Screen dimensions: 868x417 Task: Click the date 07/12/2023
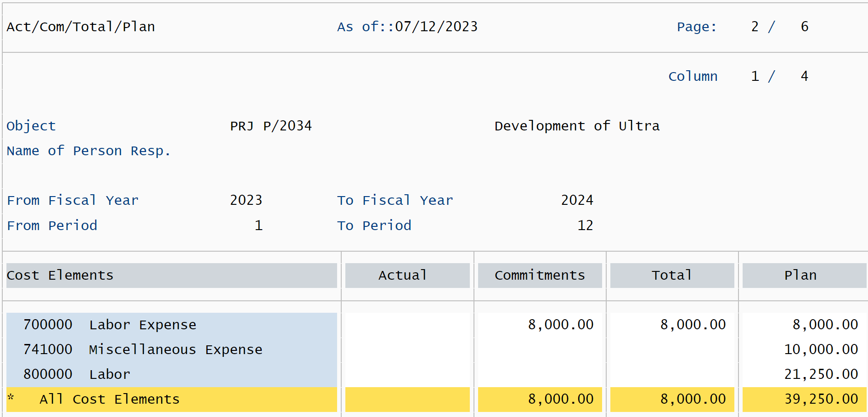pyautogui.click(x=436, y=27)
